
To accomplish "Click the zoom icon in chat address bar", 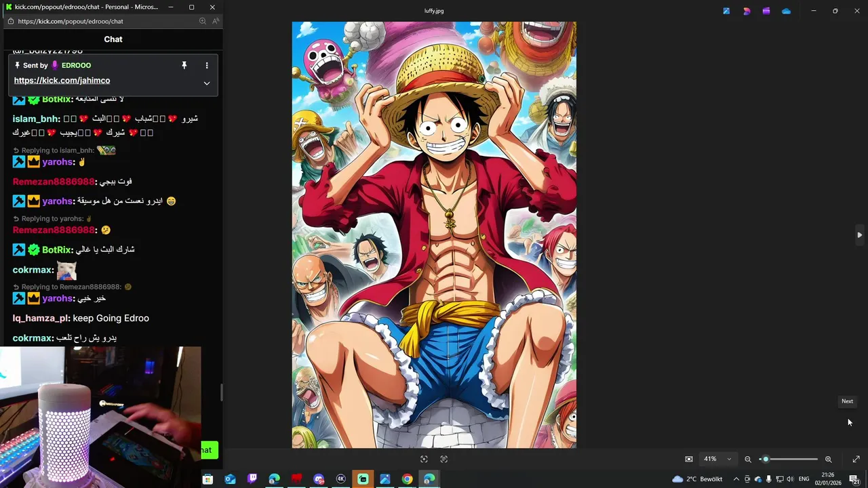I will (202, 21).
